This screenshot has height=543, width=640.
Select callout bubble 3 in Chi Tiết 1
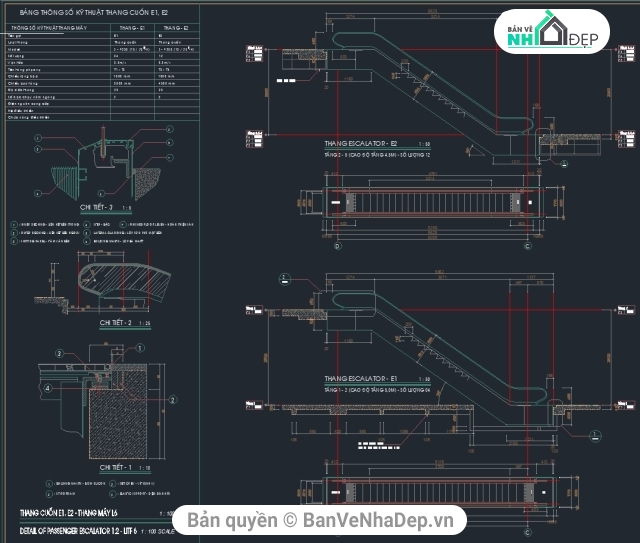60,353
